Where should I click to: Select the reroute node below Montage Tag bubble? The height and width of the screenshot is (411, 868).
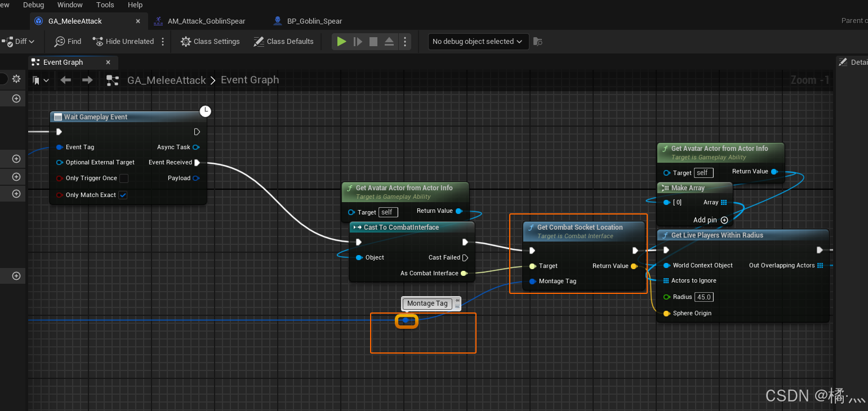click(x=406, y=321)
